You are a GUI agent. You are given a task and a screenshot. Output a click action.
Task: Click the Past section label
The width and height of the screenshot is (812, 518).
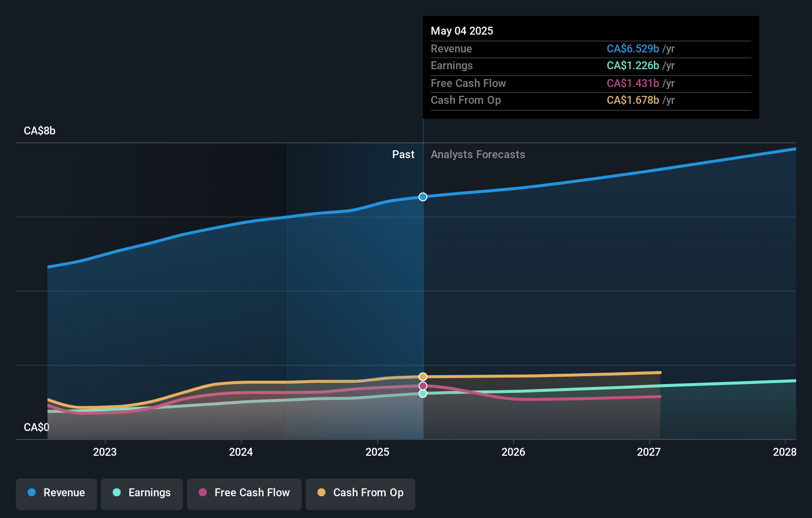[404, 154]
